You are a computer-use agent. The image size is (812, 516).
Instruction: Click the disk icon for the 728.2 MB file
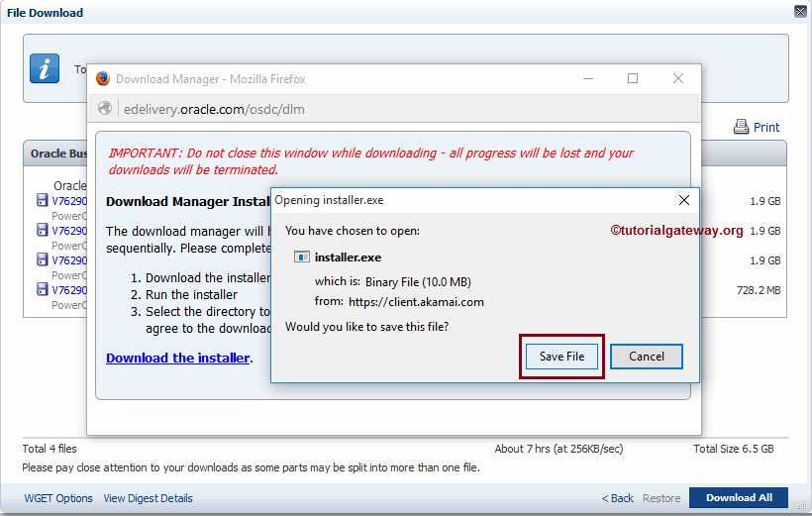coord(43,290)
